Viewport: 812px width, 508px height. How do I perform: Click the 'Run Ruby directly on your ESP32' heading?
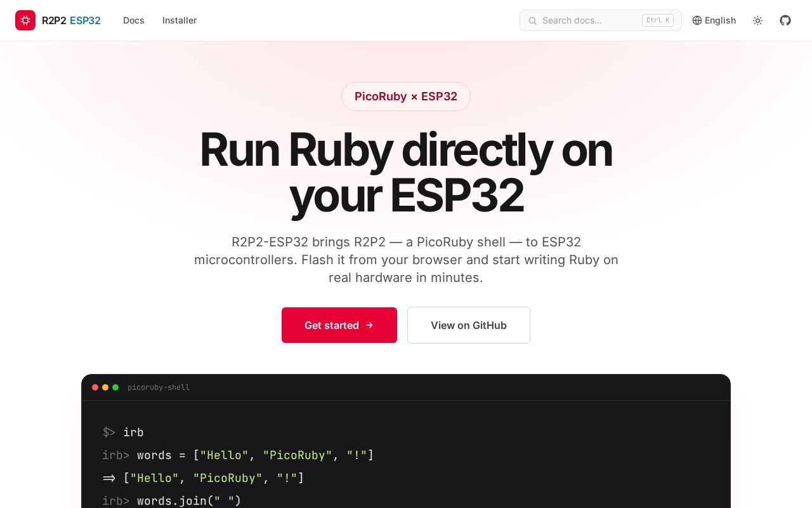[406, 173]
